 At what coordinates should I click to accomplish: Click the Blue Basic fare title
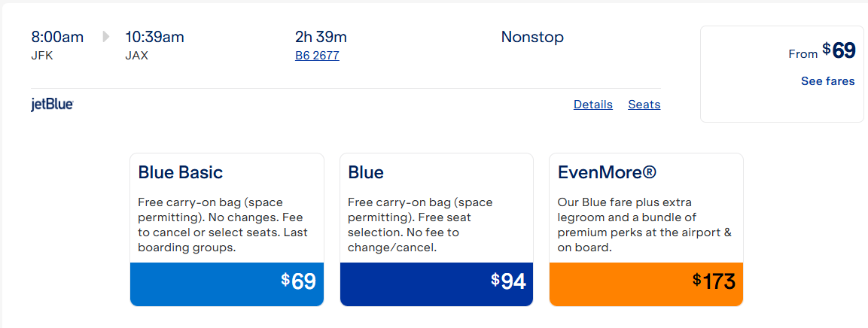(x=181, y=172)
